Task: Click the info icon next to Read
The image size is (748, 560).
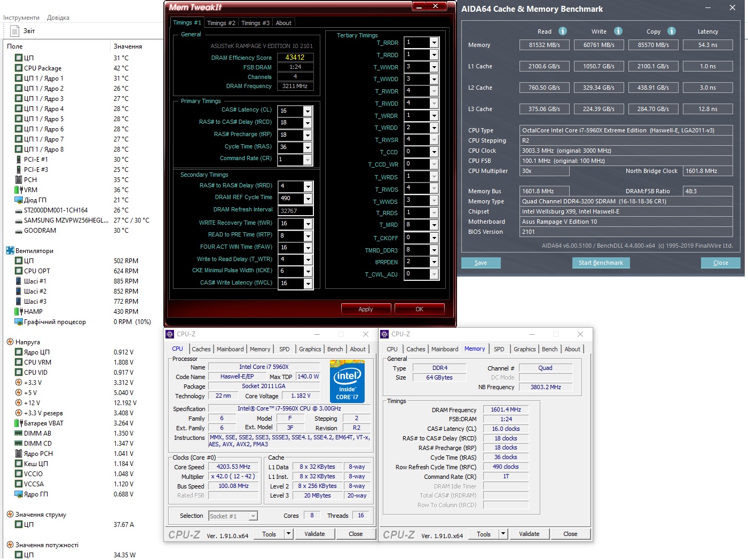Action: 563,31
